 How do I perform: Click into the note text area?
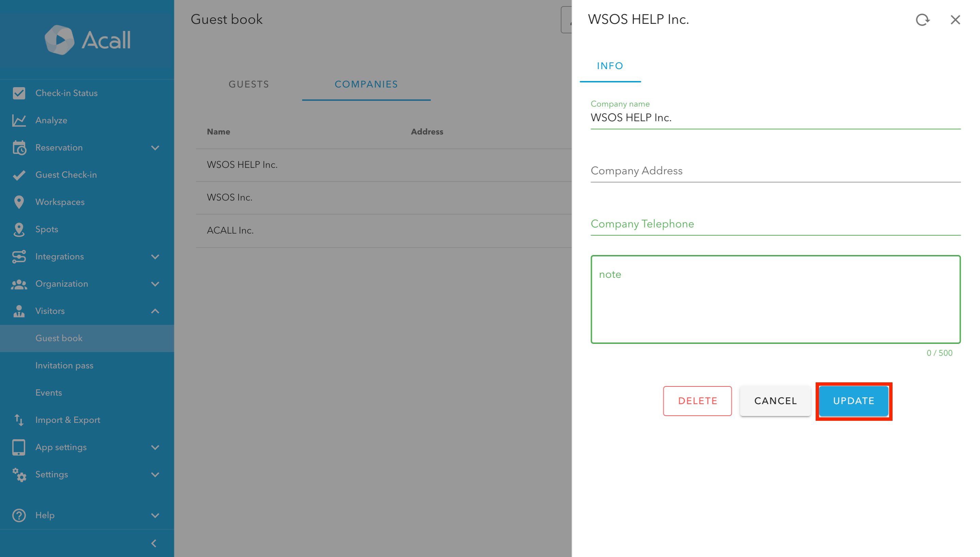point(775,300)
